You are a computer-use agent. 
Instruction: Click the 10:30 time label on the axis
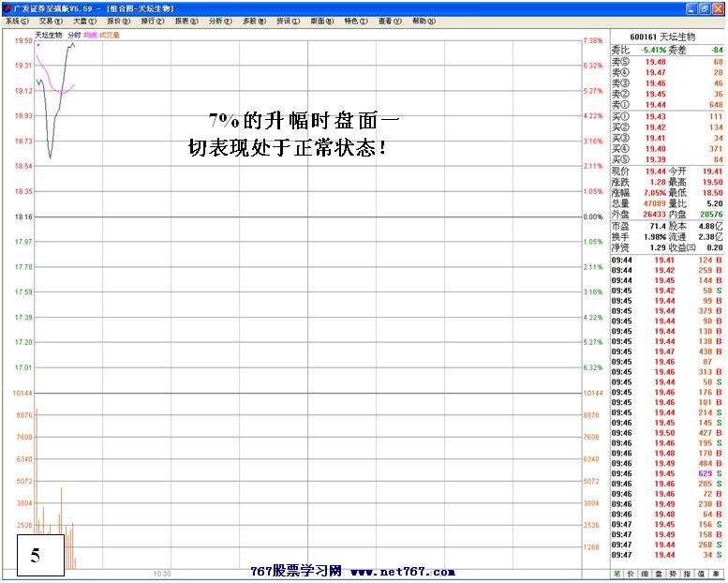click(162, 574)
